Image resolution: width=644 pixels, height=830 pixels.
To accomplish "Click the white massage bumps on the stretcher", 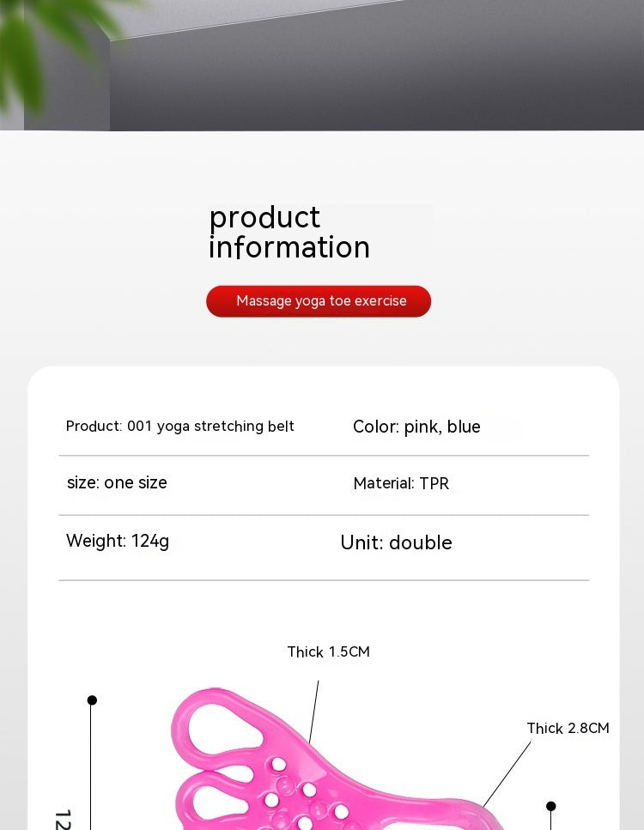I will [305, 794].
